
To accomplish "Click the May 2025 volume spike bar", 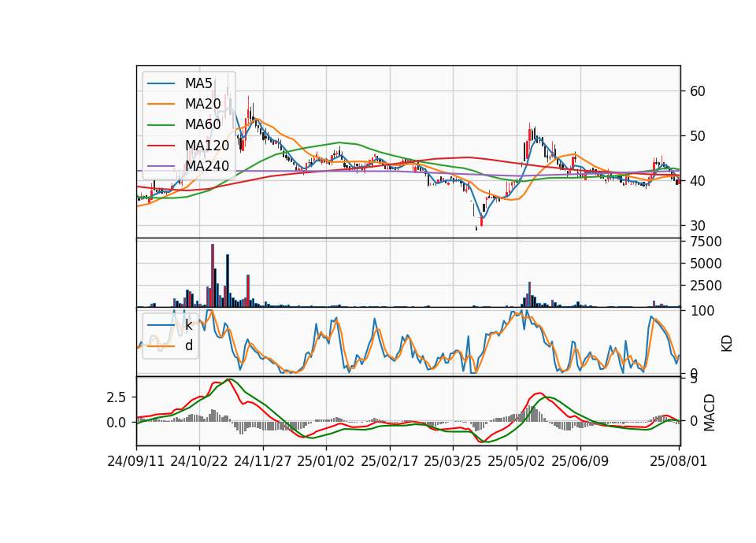I will click(x=529, y=294).
